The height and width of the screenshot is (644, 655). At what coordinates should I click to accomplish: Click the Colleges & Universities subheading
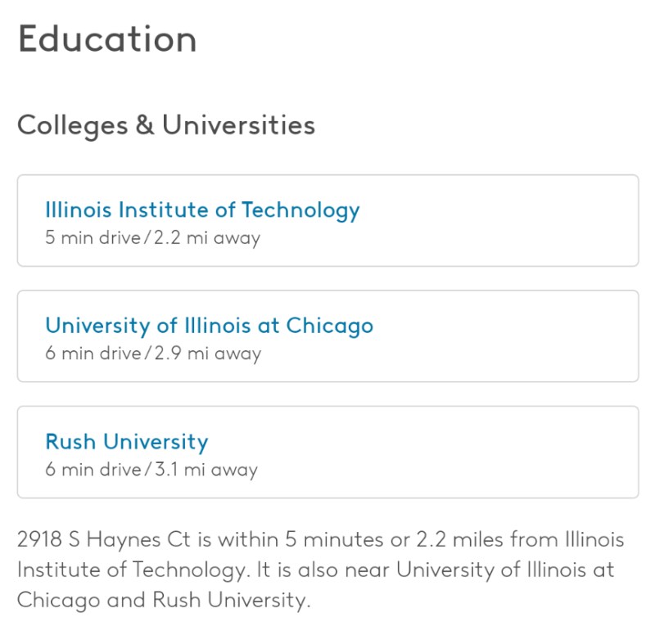click(166, 125)
